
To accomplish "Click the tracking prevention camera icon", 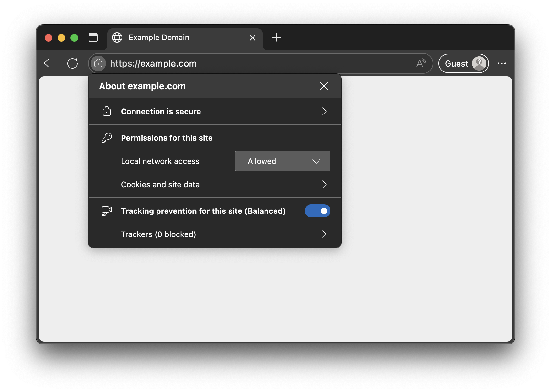I will 106,211.
